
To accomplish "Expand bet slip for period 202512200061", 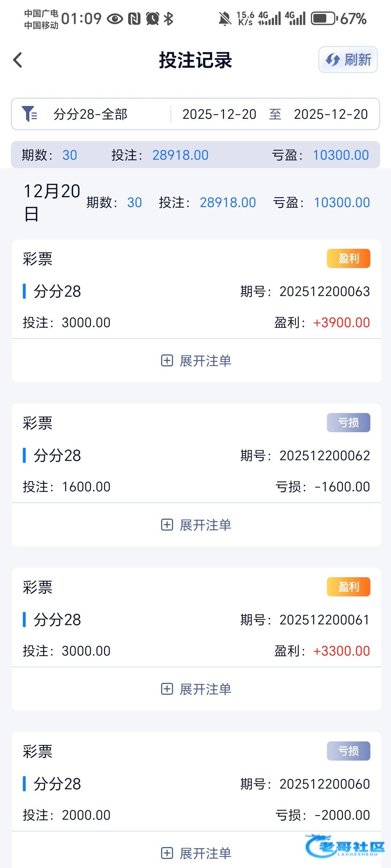I will pyautogui.click(x=196, y=689).
